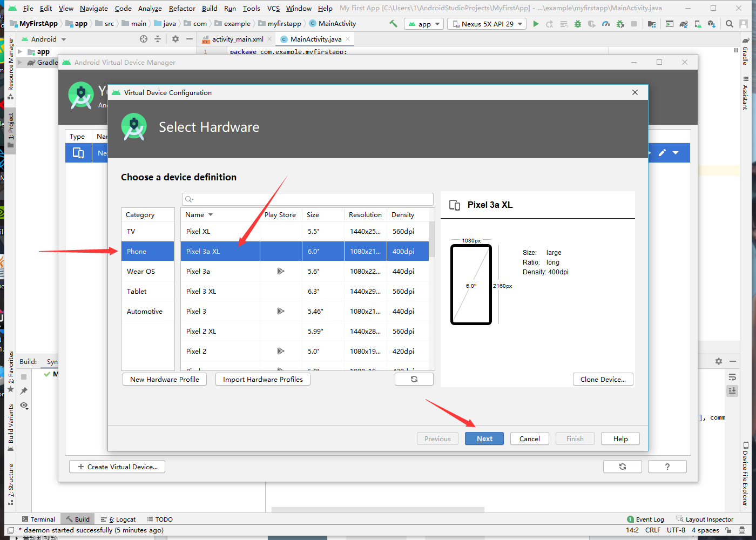756x540 pixels.
Task: Open the File menu
Action: [x=28, y=8]
